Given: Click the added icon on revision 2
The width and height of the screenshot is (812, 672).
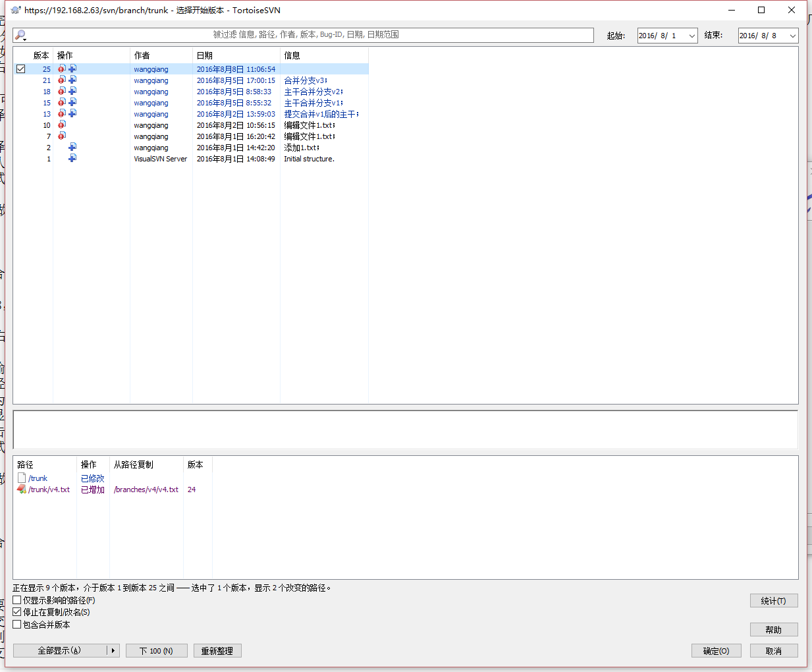Looking at the screenshot, I should point(72,147).
